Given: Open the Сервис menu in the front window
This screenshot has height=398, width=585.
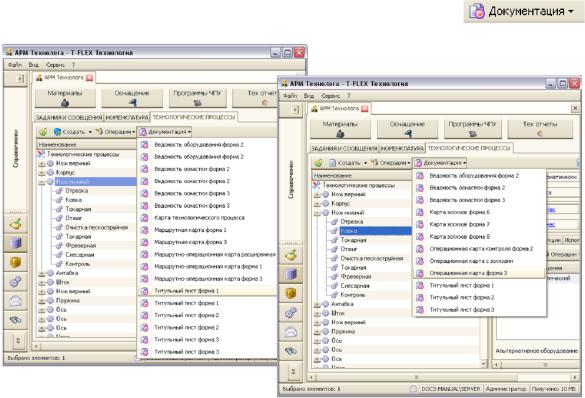Looking at the screenshot, I should coord(331,96).
